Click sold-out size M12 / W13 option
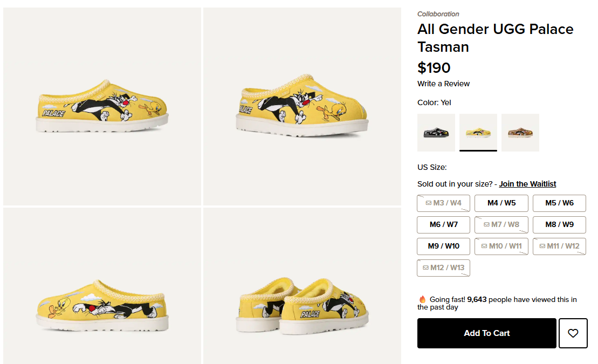Viewport: 598px width, 364px height. tap(443, 268)
